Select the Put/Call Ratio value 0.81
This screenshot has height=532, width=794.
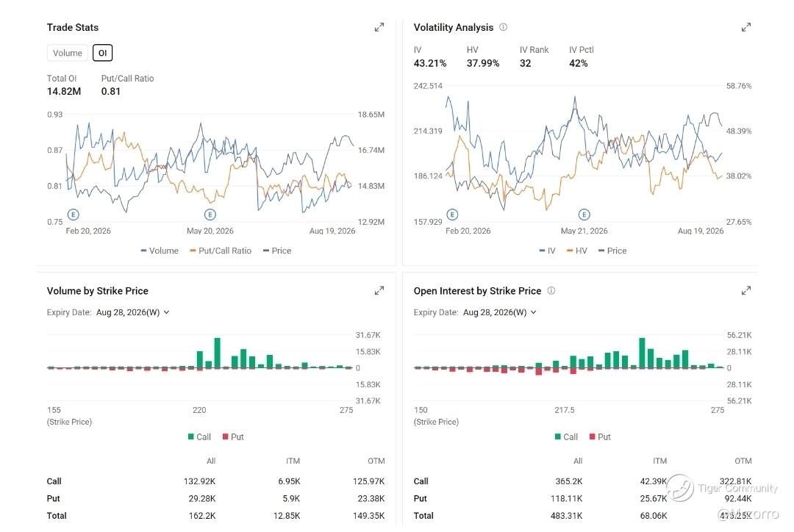pyautogui.click(x=111, y=92)
